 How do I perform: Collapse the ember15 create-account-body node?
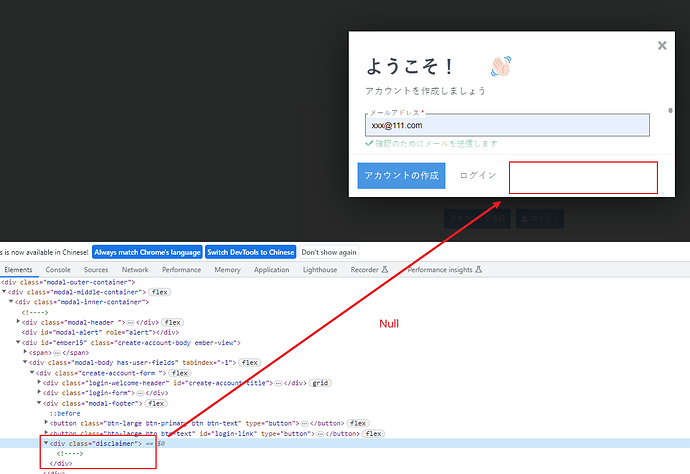[18, 342]
